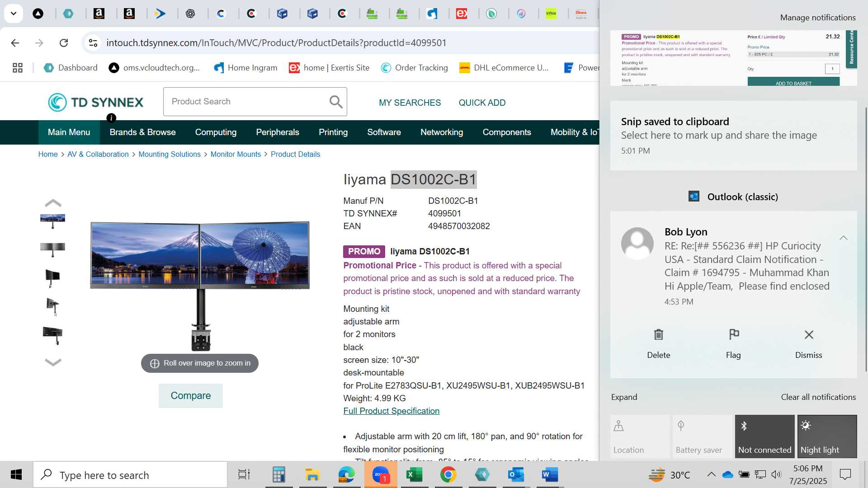
Task: Flag the Bob Lyon email notification
Action: (x=733, y=343)
